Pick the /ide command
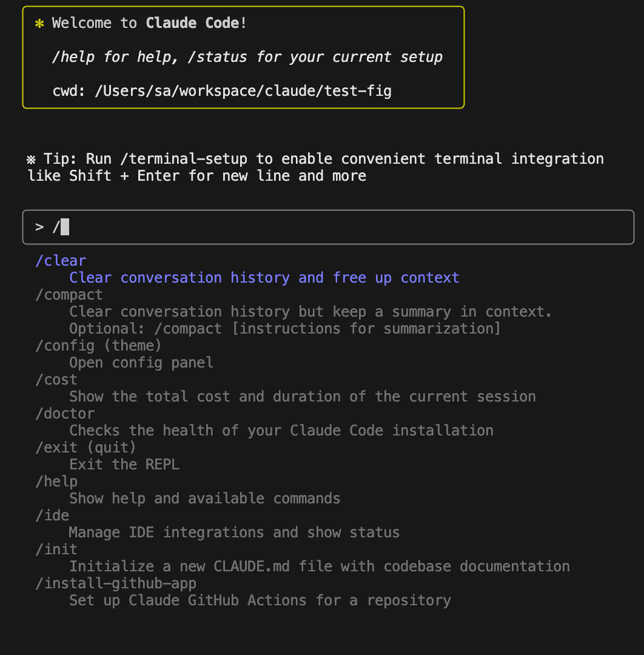The height and width of the screenshot is (655, 644). (x=52, y=516)
